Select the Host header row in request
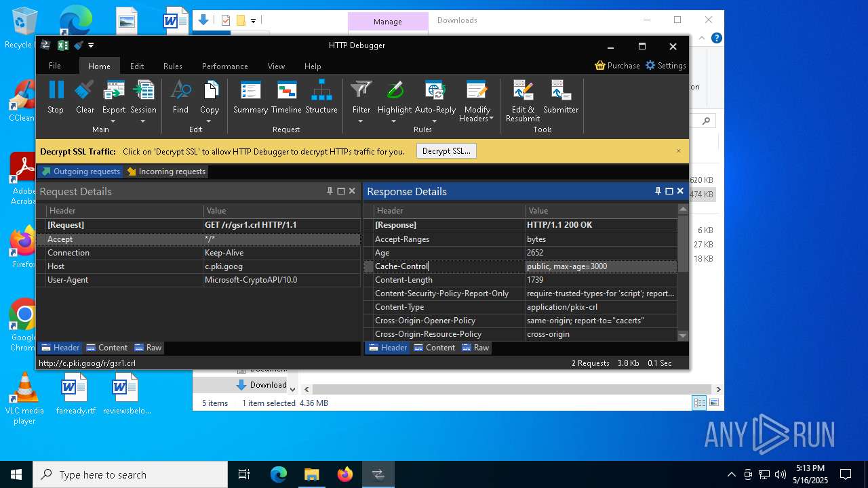This screenshot has height=488, width=868. pos(198,266)
